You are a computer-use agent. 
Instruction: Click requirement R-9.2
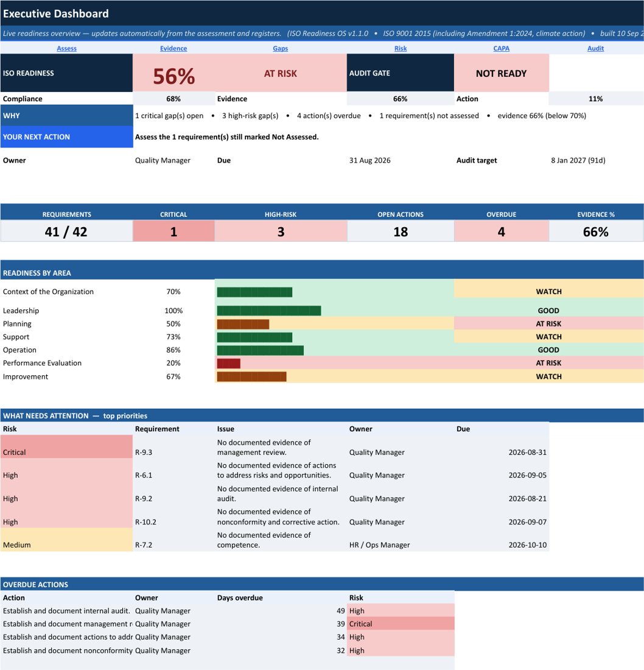pos(144,499)
